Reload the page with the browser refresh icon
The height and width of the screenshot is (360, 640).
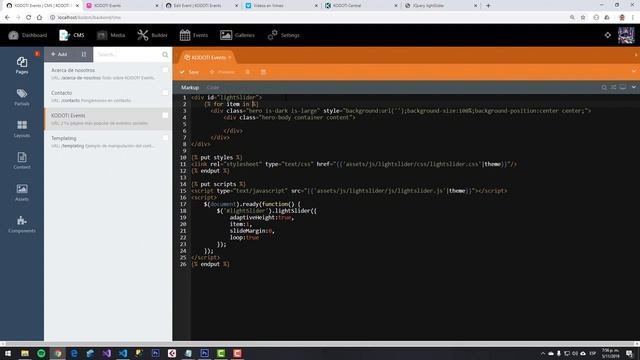(29, 18)
